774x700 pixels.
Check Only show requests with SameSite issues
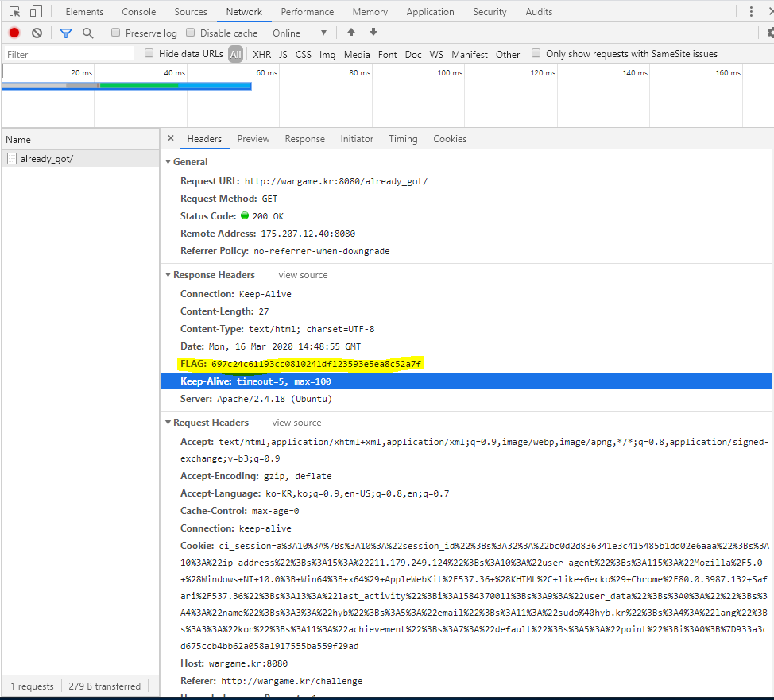point(536,53)
